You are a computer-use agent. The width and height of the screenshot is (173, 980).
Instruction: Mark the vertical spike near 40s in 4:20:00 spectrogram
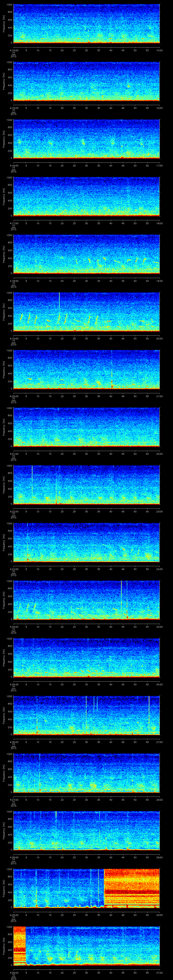coord(112,369)
